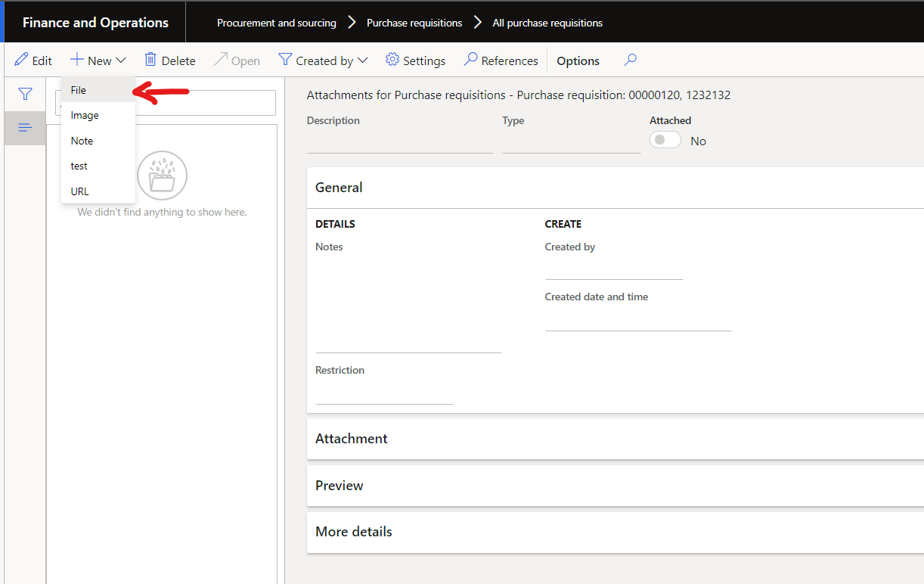Select URL from the New menu
This screenshot has height=584, width=924.
98,191
